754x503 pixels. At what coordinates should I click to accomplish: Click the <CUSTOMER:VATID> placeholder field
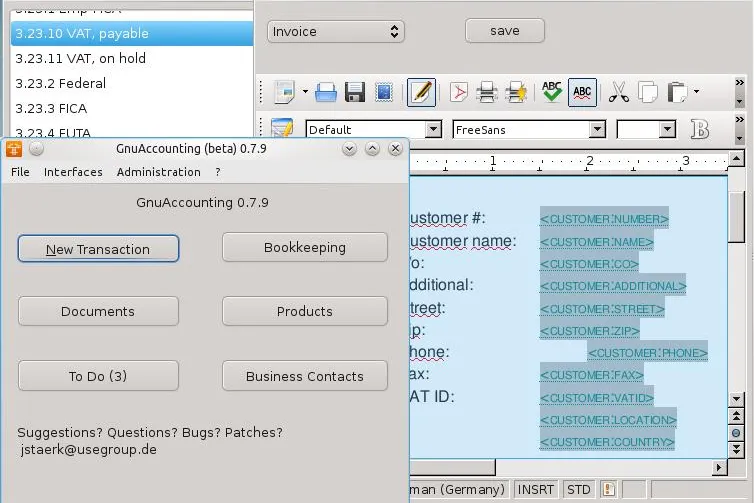(x=597, y=398)
